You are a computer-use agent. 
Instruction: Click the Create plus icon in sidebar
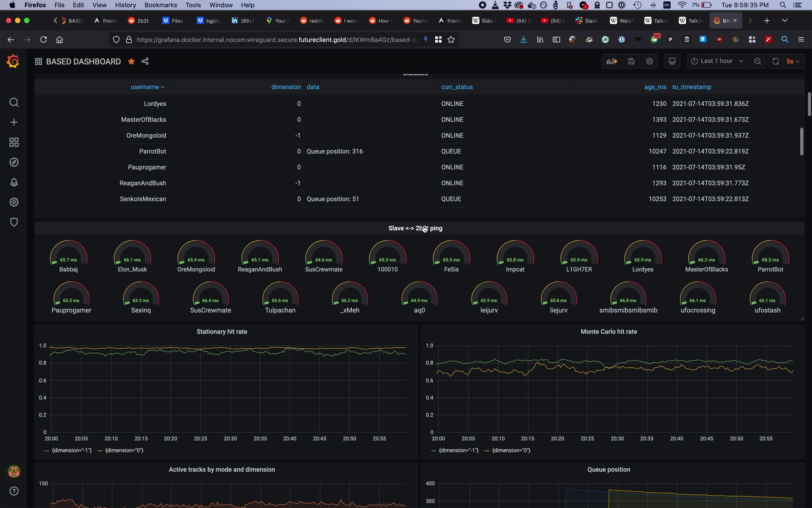[x=14, y=122]
